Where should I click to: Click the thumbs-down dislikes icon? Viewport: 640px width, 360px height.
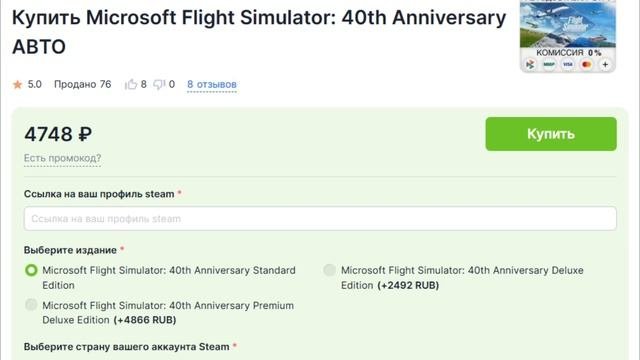(159, 84)
